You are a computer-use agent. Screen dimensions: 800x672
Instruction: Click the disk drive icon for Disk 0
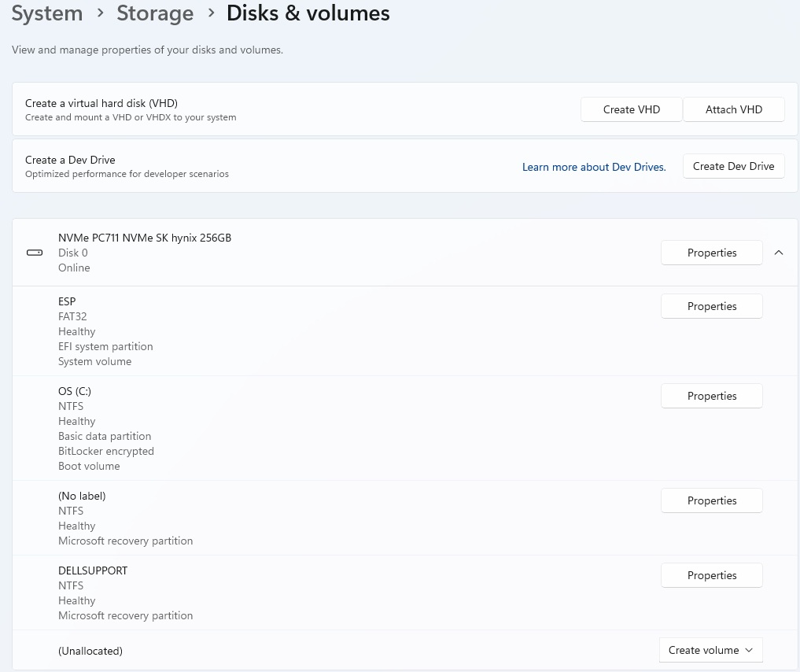tap(35, 253)
